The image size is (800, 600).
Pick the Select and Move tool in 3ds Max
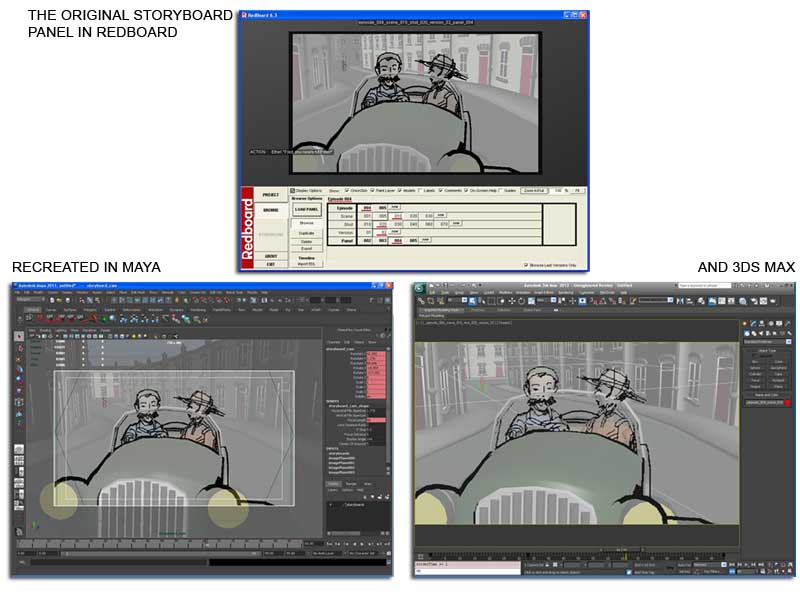point(512,301)
